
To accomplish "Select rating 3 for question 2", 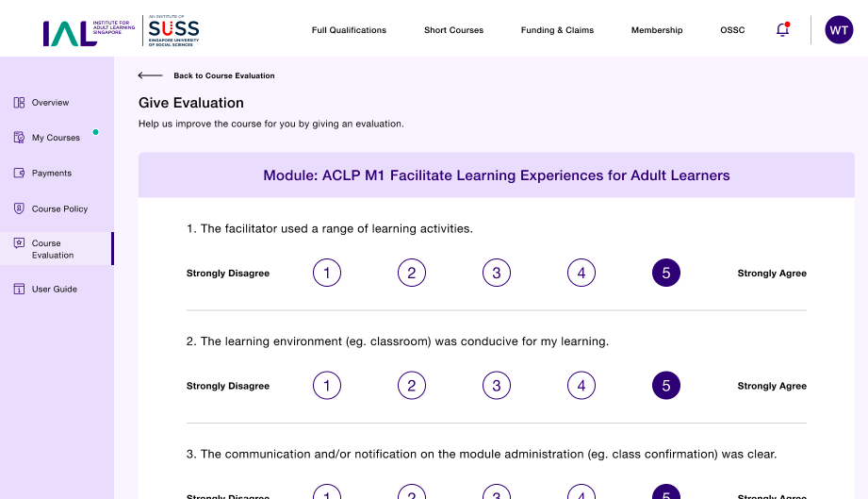I will (497, 386).
